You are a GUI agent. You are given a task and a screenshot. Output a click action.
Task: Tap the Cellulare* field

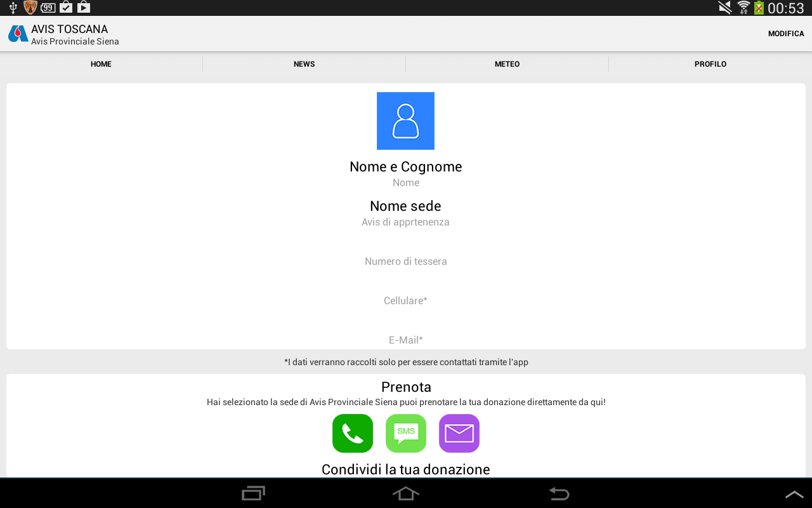(406, 301)
